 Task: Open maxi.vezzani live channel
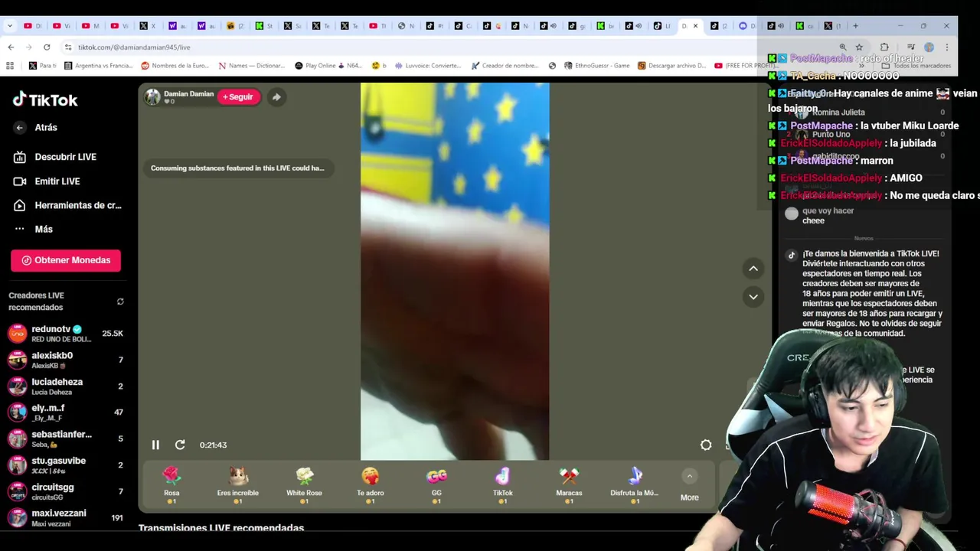click(66, 518)
